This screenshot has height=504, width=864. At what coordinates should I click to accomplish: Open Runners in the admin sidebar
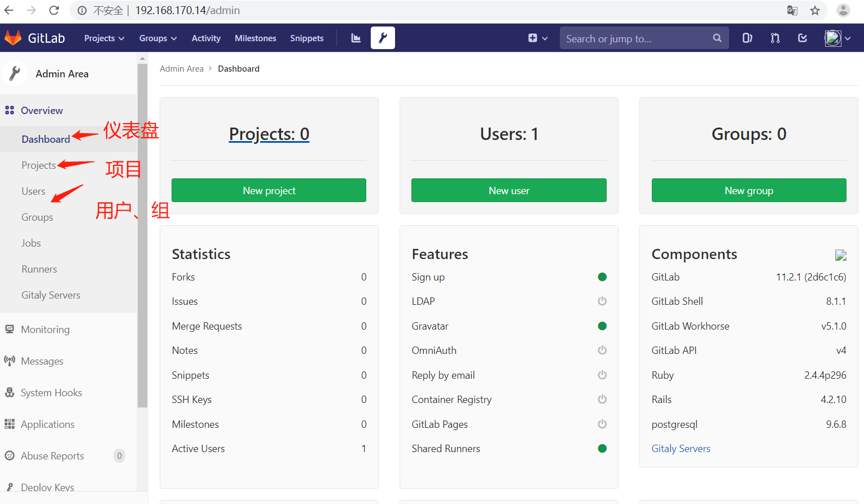coord(39,269)
